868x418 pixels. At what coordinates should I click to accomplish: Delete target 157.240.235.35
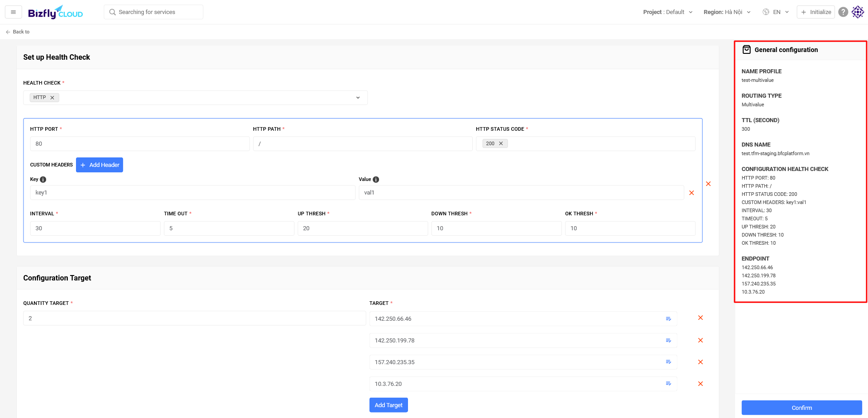700,362
